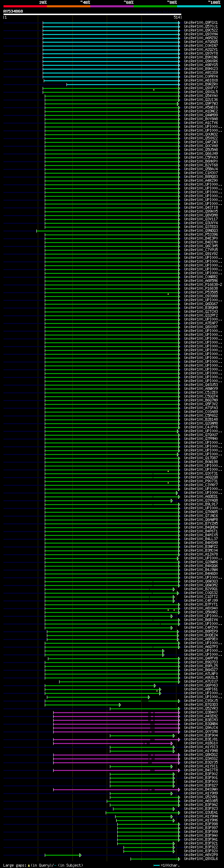This screenshot has width=224, height=868.
Task: Select UniRef100_A1DNC2 label
Action: click(x=201, y=111)
